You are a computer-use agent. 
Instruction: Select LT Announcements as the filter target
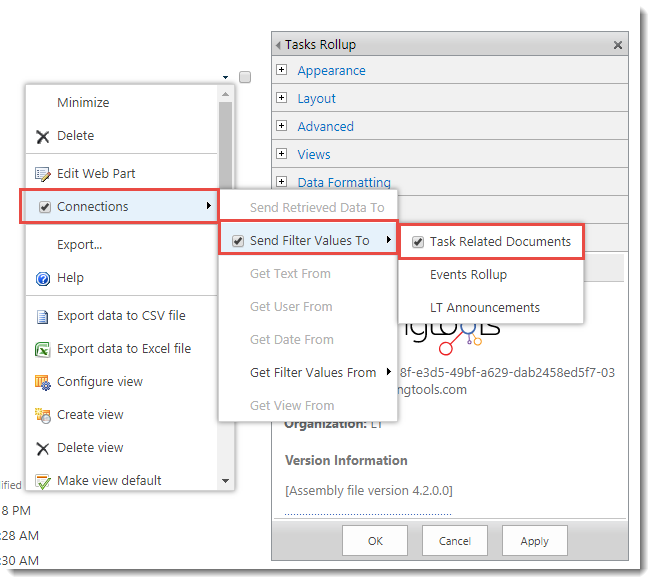click(x=485, y=308)
